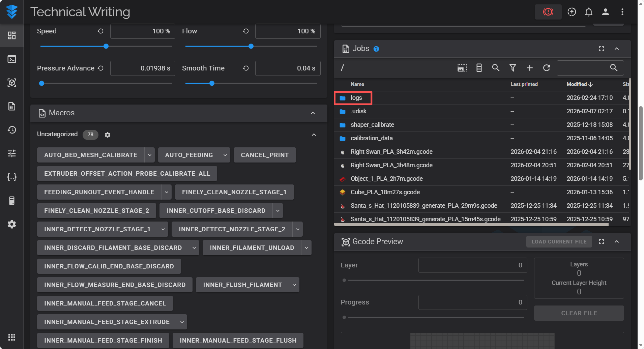This screenshot has height=349, width=644.
Task: Reset Pressure Advance to default
Action: tap(100, 68)
